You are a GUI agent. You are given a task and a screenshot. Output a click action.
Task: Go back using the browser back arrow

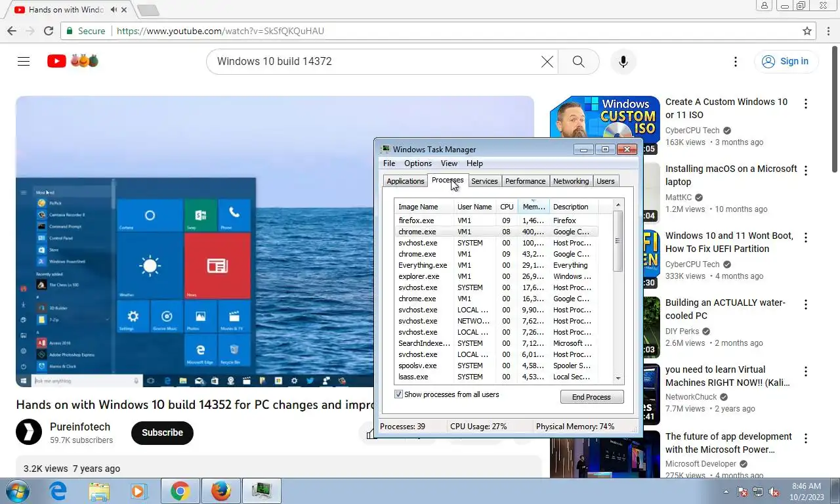click(x=12, y=31)
